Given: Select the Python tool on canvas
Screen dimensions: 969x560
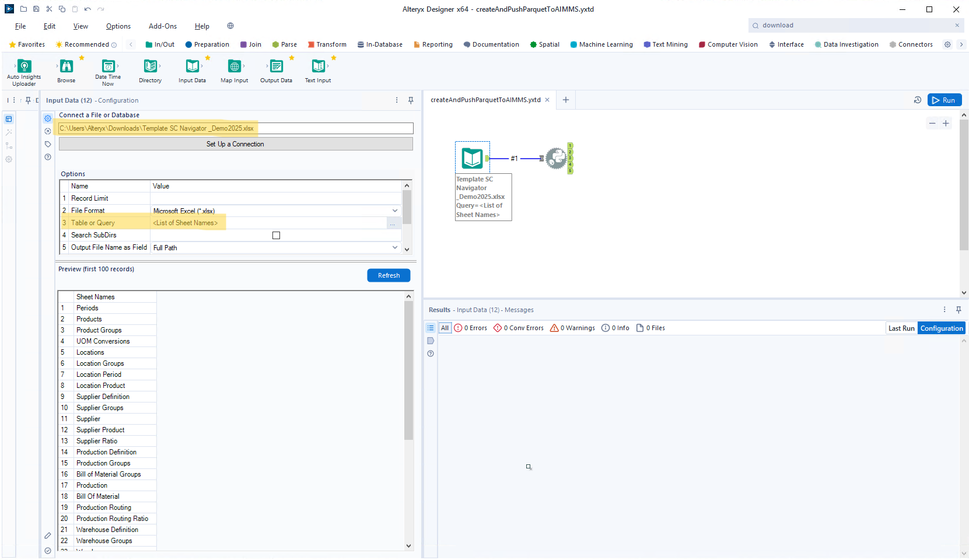Looking at the screenshot, I should [x=557, y=158].
